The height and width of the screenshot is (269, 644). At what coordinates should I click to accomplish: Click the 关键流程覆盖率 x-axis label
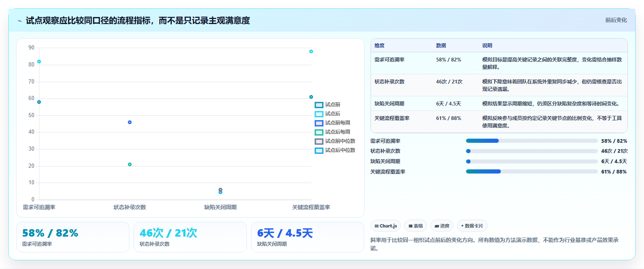(x=311, y=207)
